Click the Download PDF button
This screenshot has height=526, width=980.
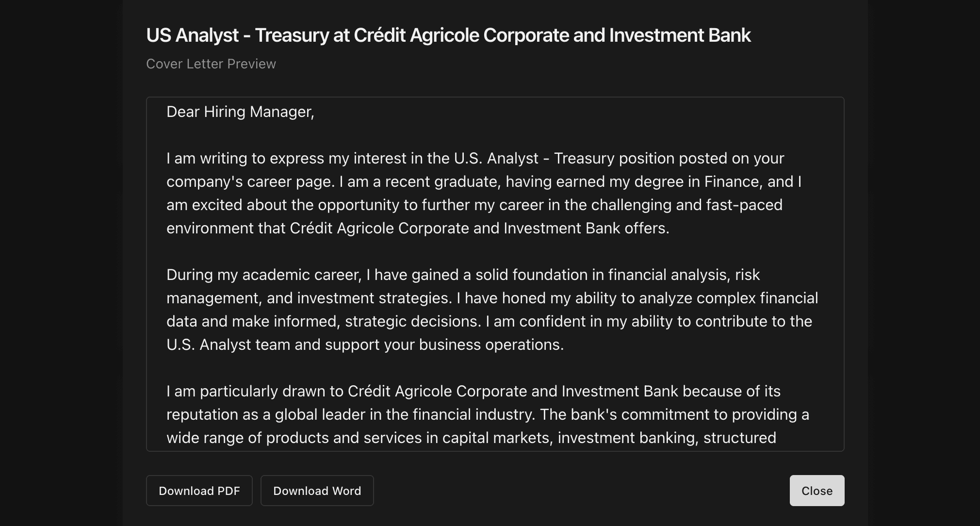tap(199, 491)
